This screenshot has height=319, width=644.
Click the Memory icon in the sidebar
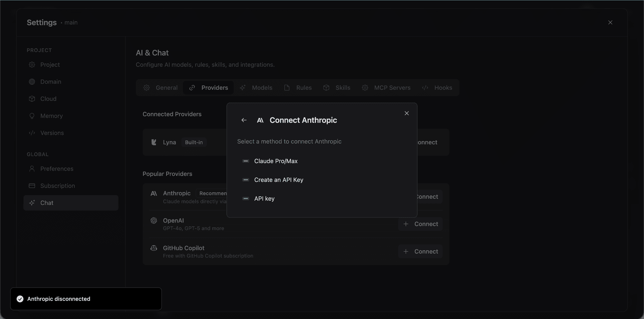(x=32, y=116)
